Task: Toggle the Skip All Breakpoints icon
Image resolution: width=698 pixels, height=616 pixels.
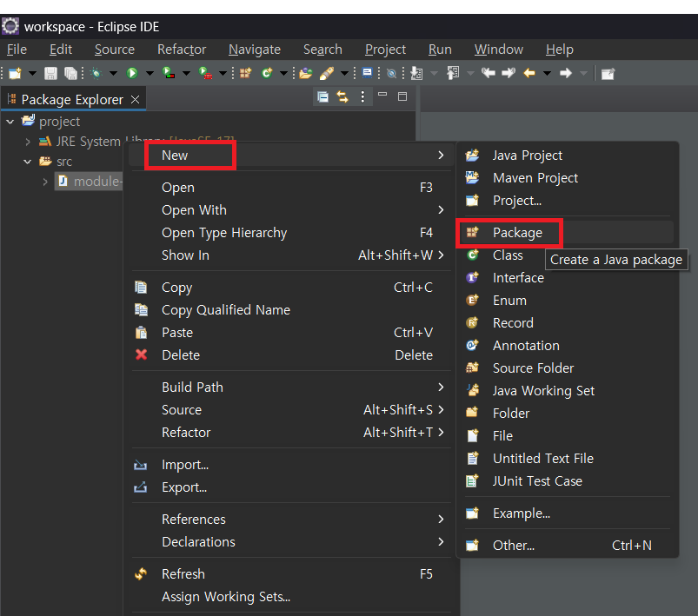Action: [x=392, y=74]
